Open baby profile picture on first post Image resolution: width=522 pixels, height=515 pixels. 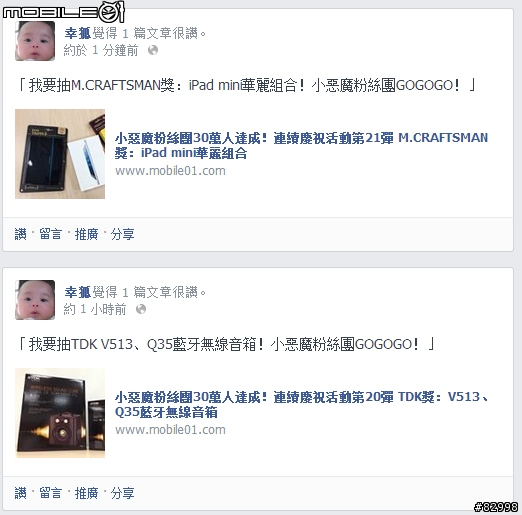[x=35, y=41]
